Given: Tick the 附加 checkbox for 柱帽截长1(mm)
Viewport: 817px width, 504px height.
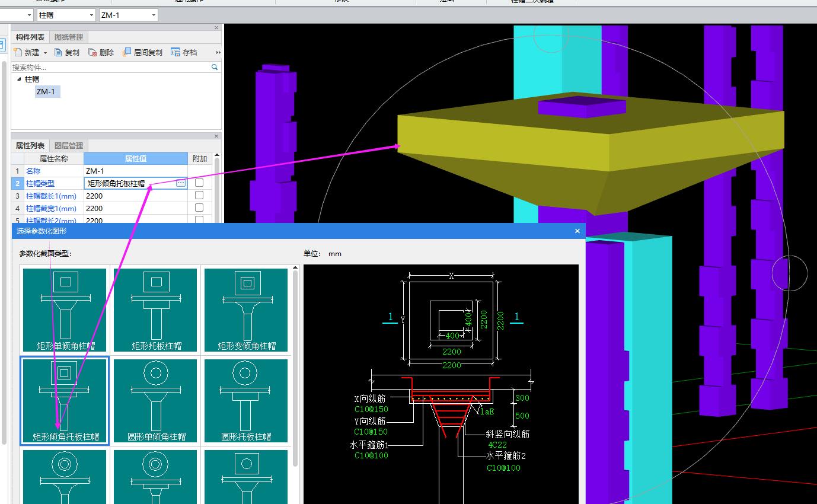Looking at the screenshot, I should 199,195.
